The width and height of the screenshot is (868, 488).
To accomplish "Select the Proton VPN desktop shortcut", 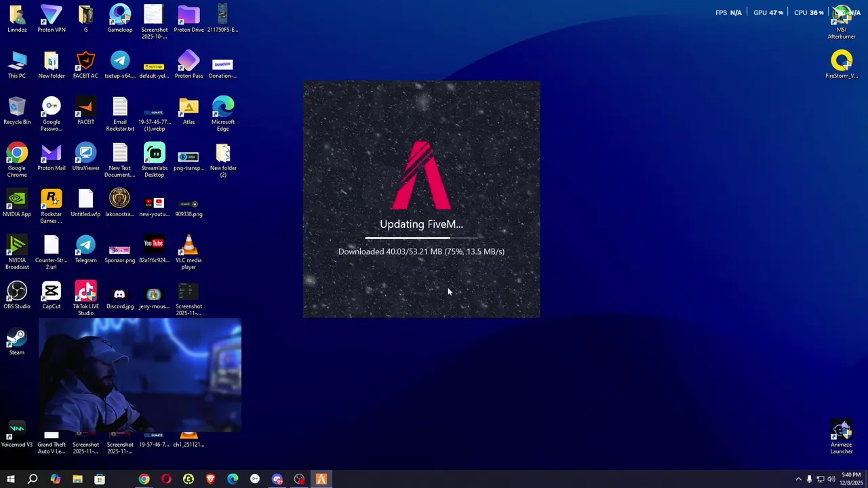I will coord(52,19).
